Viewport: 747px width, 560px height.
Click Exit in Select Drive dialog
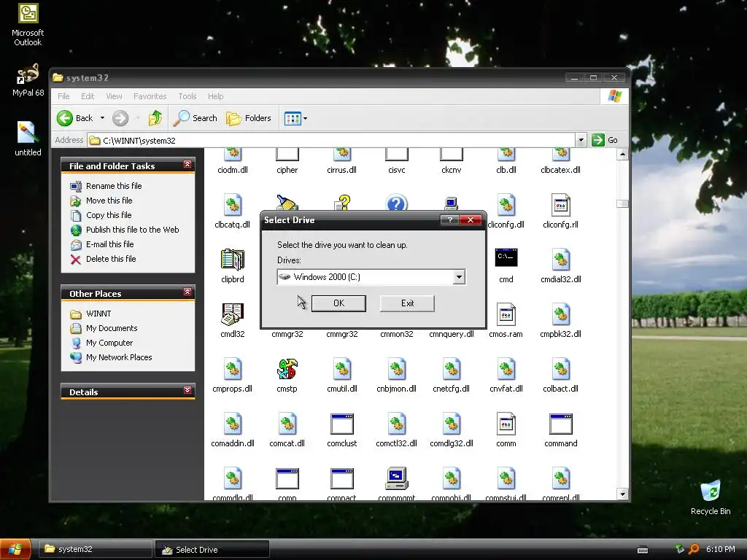[x=407, y=303]
